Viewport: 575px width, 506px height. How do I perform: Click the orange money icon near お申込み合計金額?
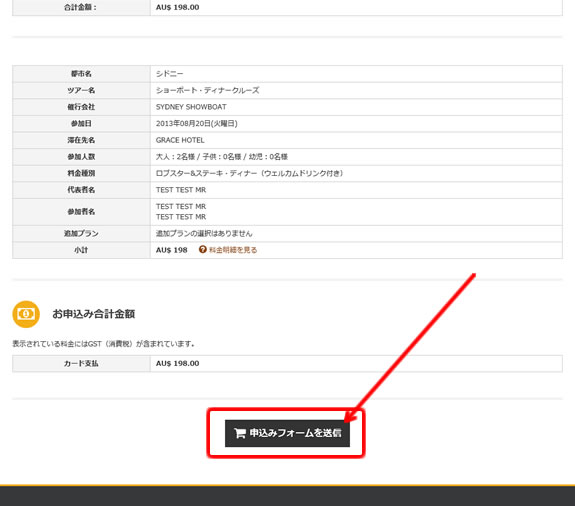click(26, 314)
